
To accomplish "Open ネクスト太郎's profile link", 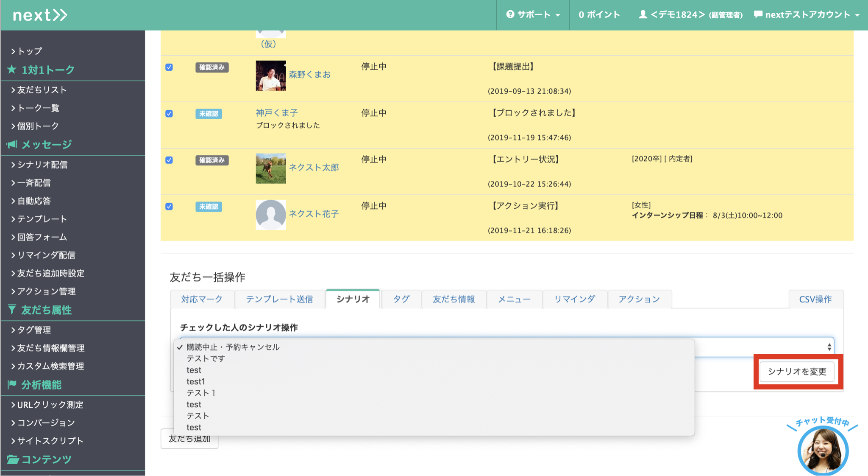I will click(x=314, y=168).
